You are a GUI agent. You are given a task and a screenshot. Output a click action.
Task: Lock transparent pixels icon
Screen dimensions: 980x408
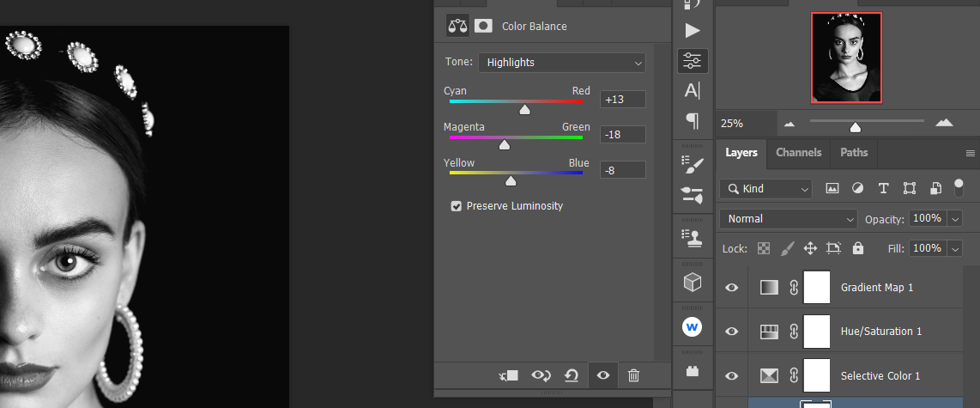click(x=764, y=248)
